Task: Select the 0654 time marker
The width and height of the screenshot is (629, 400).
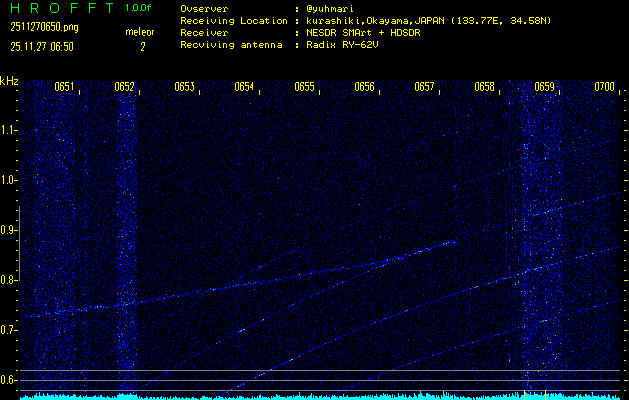Action: pos(244,87)
